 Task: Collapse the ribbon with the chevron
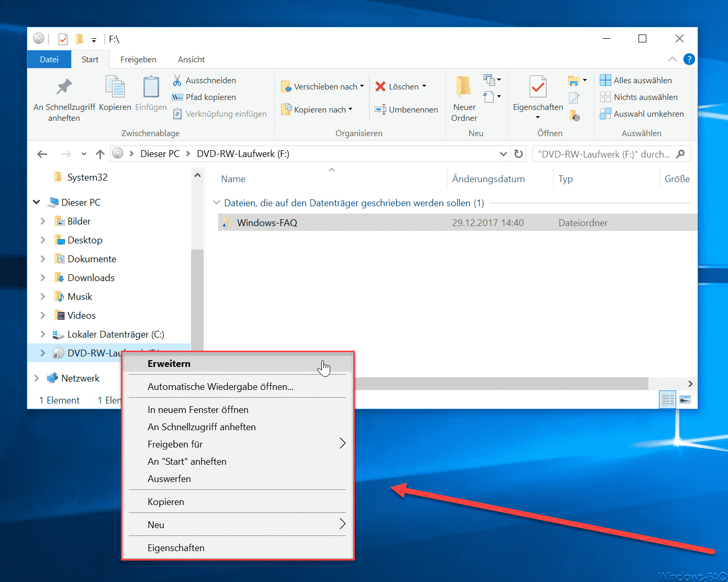pyautogui.click(x=673, y=59)
